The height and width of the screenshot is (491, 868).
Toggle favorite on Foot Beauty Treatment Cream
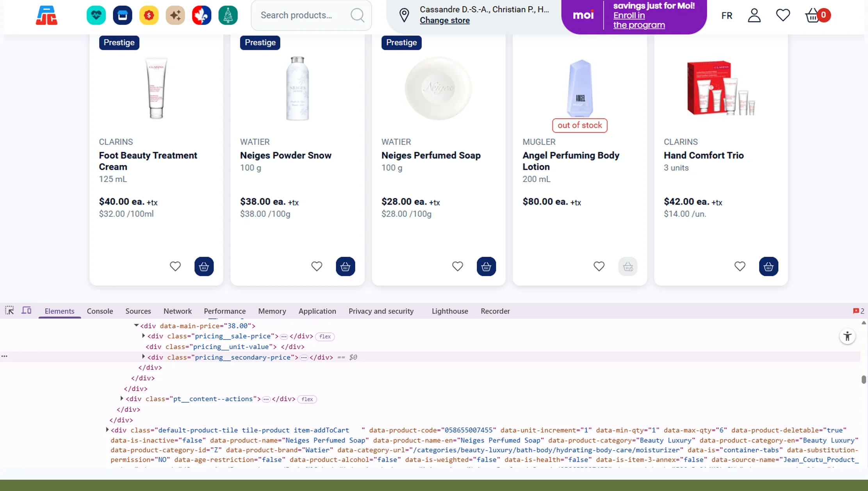coord(175,266)
